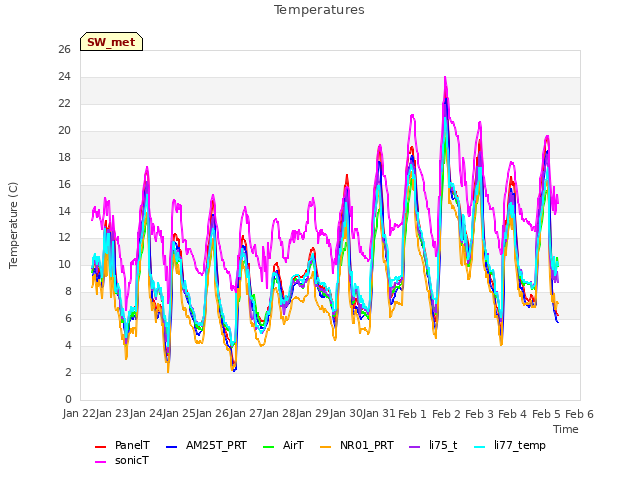Click the 4 y-axis tick label
The height and width of the screenshot is (480, 640).
pyautogui.click(x=68, y=346)
